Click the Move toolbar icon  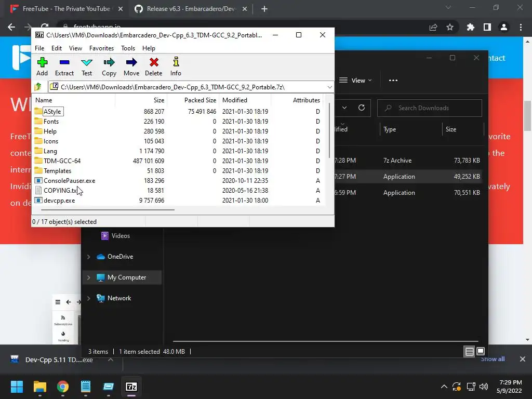coord(131,67)
